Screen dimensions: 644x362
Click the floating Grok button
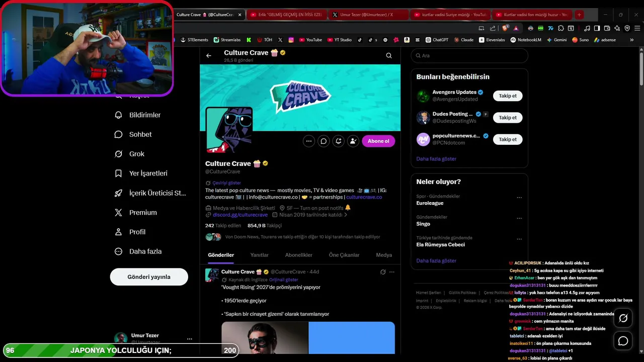623,318
